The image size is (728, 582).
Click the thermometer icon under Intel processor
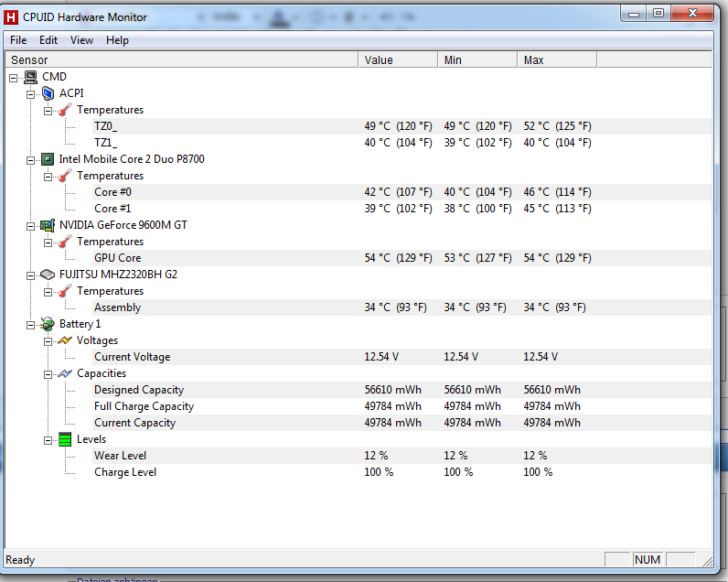(x=65, y=176)
